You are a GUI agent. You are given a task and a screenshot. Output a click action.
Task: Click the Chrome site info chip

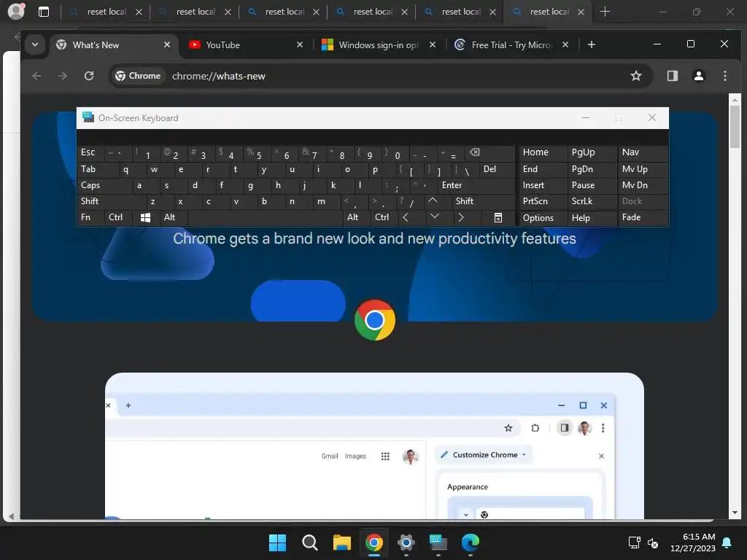click(138, 76)
